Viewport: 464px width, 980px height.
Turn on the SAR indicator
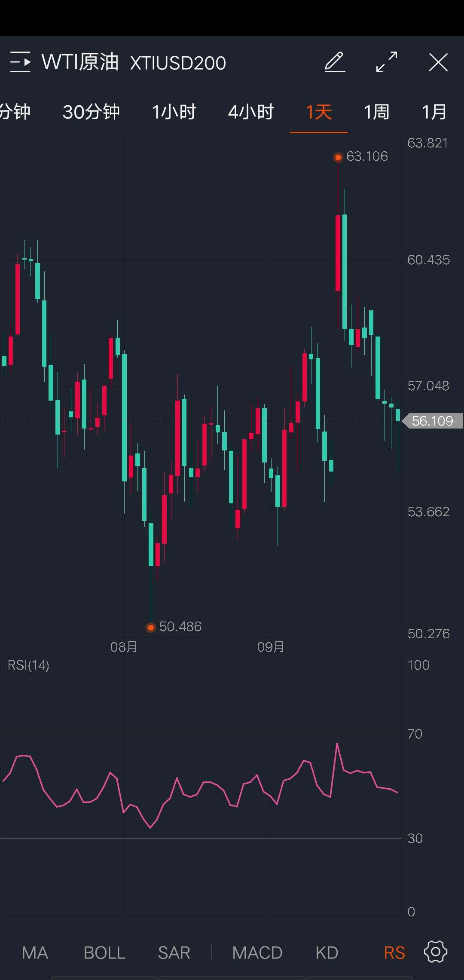point(174,953)
